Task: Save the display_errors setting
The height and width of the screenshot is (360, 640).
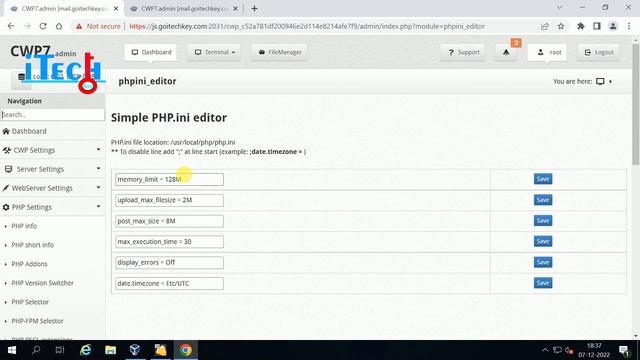Action: [x=543, y=262]
